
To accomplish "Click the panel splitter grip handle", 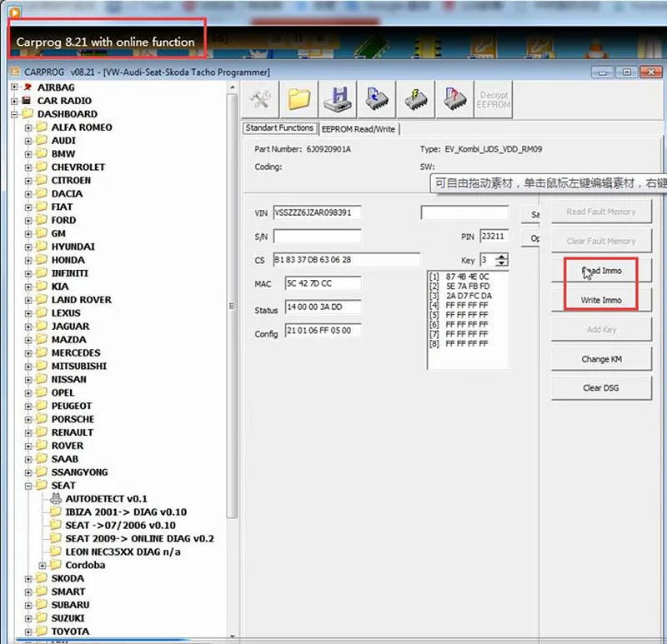I will click(x=232, y=306).
